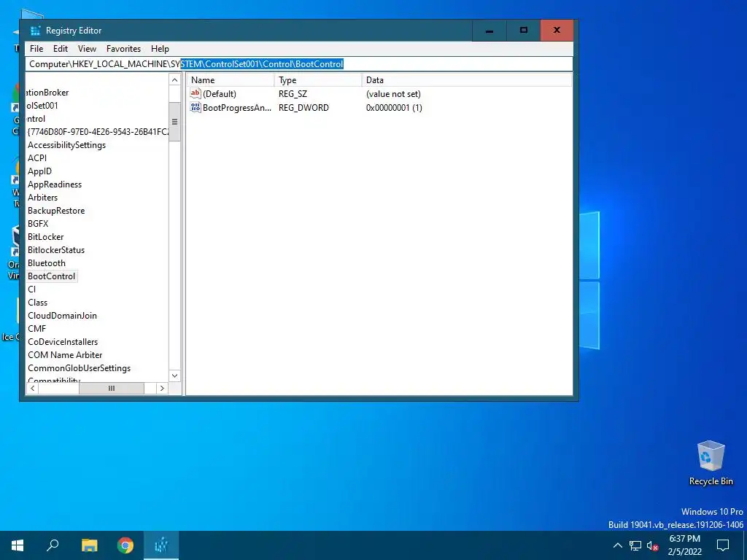Select the CloudDomainJoin key

point(63,315)
